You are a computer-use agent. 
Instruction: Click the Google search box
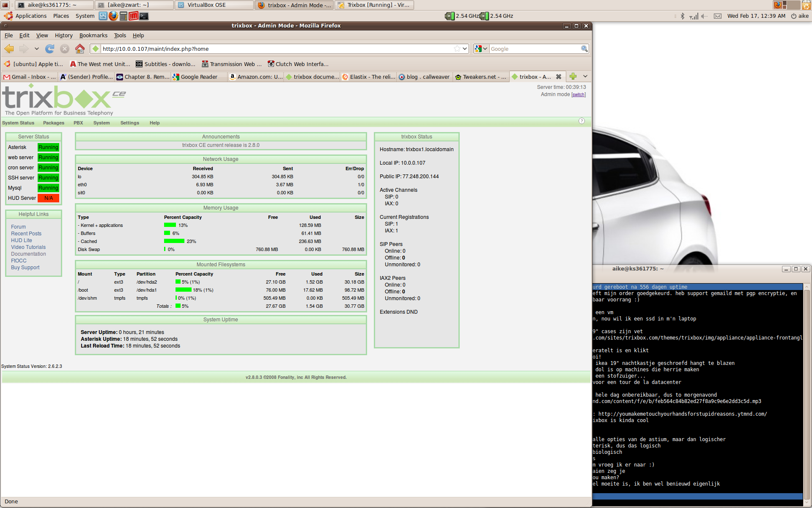535,49
